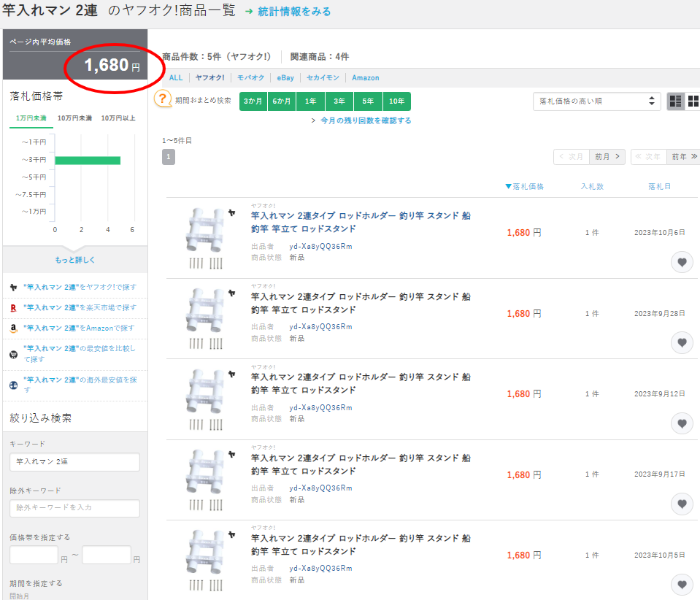Go to 前月 previous month button
The width and height of the screenshot is (700, 600).
tap(607, 156)
